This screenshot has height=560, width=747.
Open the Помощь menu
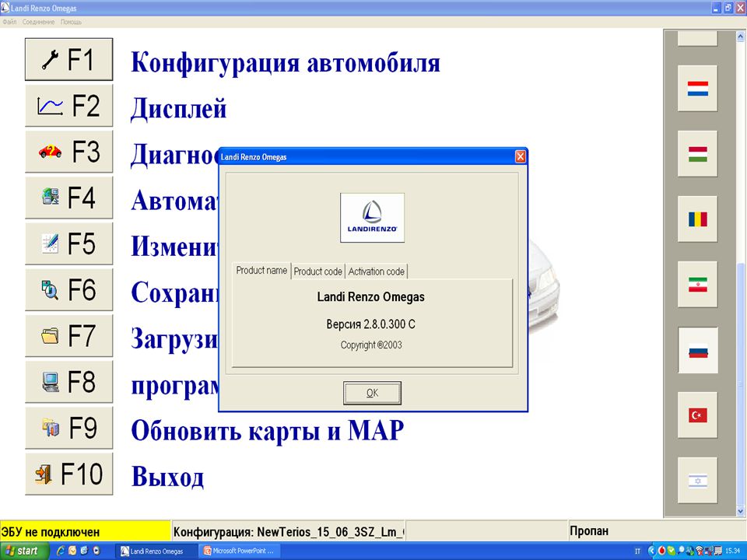(71, 22)
